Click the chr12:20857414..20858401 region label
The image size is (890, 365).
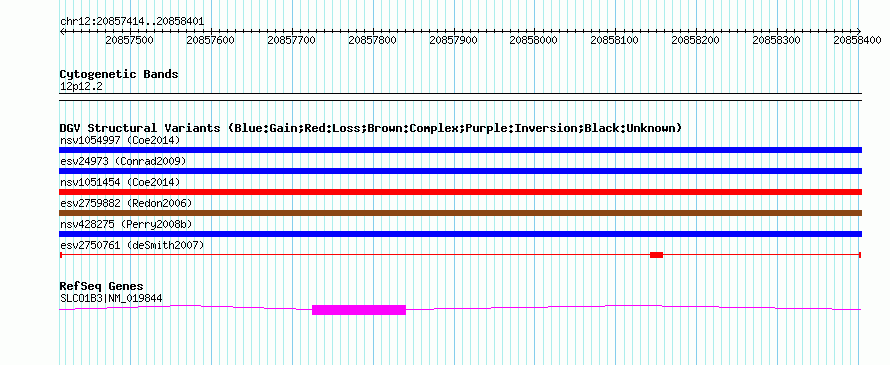point(132,22)
